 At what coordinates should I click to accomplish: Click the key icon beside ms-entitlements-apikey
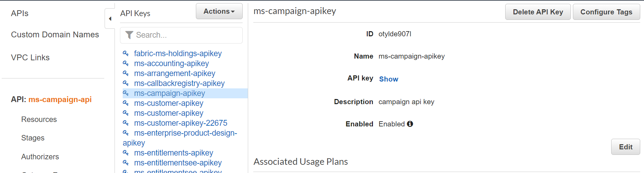coord(126,153)
